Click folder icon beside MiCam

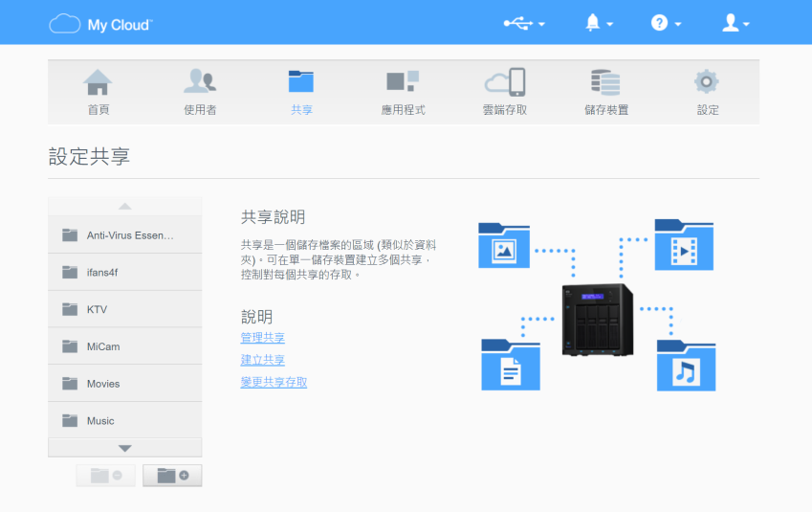[70, 346]
